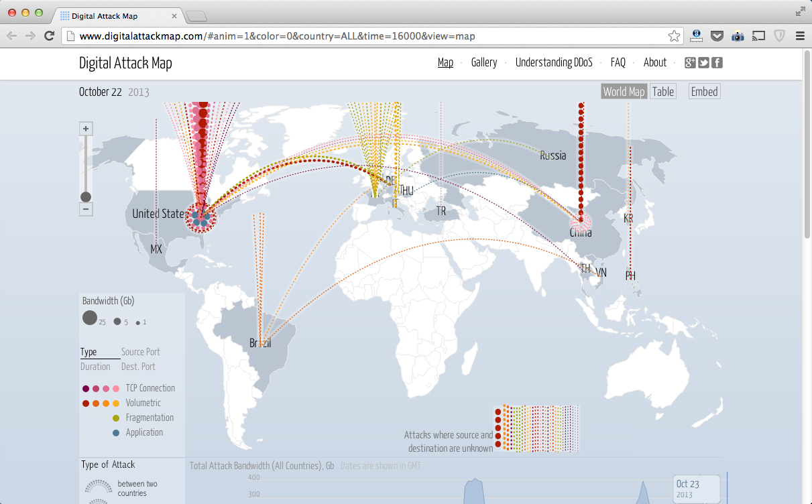
Task: Click the unknown source attacks dot grid
Action: point(536,428)
